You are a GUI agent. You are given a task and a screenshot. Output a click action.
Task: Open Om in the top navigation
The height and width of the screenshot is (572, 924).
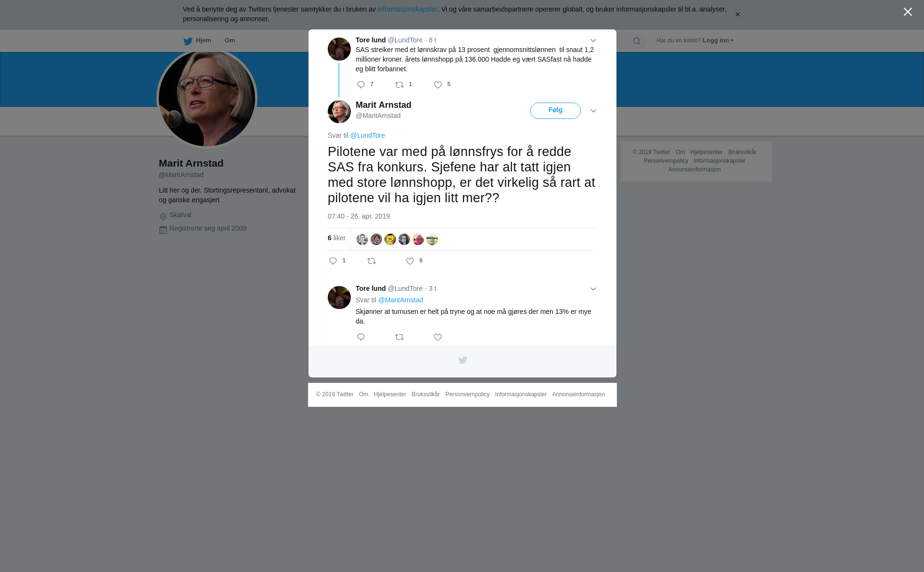tap(230, 40)
